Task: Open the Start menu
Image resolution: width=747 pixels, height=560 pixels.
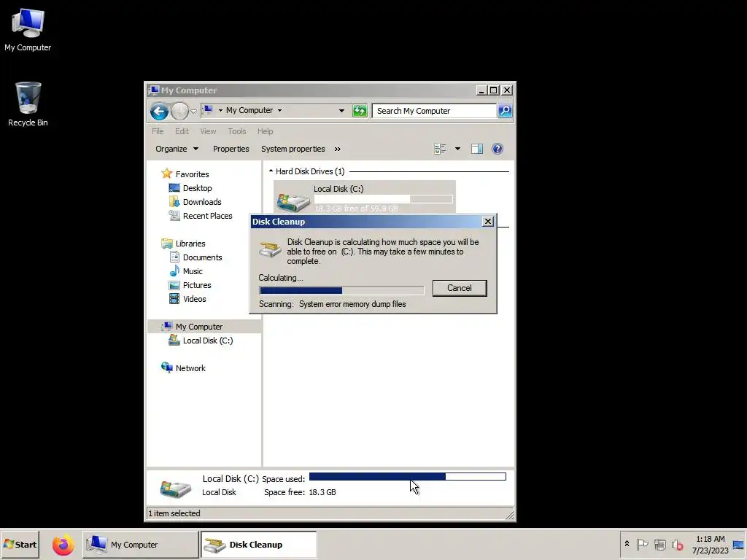Action: tap(20, 544)
